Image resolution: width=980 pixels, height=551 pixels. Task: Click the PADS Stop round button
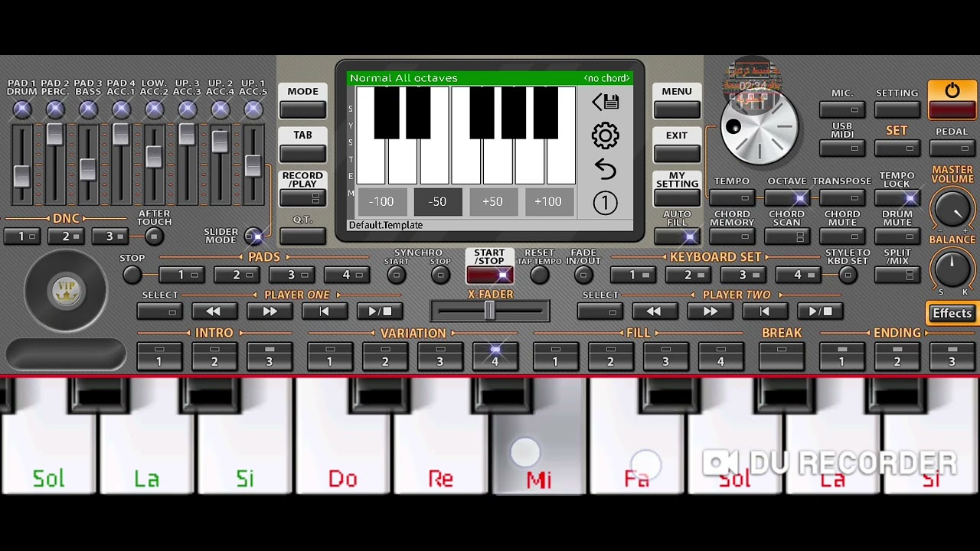pos(132,275)
